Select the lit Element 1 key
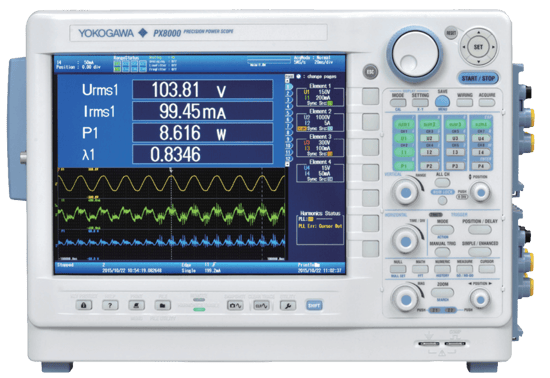This screenshot has height=378, width=550. point(404,124)
